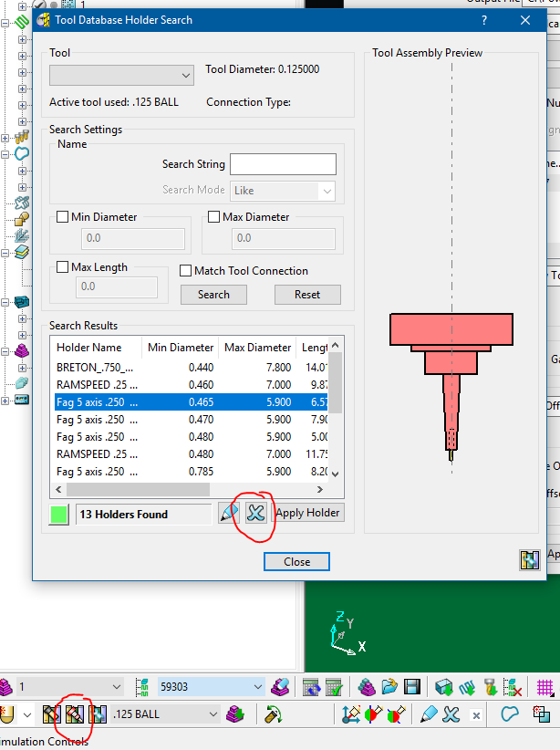Click the Macros cassette icon in tree
This screenshot has height=750, width=560.
click(x=22, y=400)
